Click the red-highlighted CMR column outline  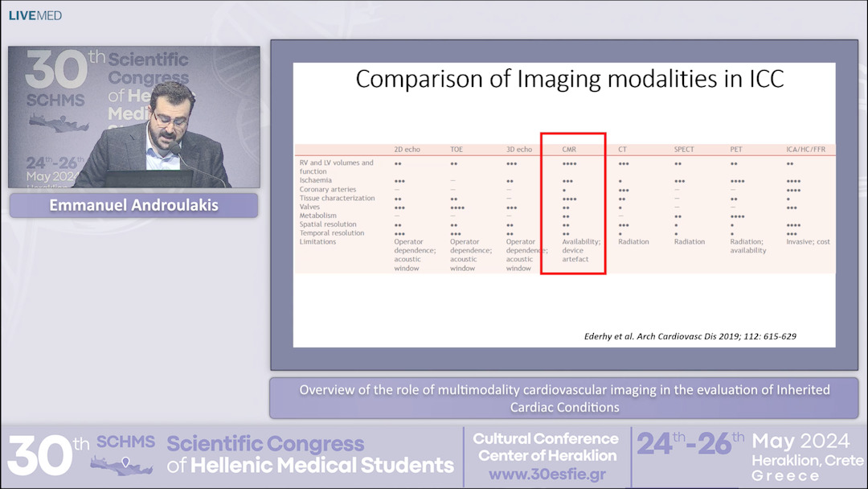pyautogui.click(x=574, y=203)
